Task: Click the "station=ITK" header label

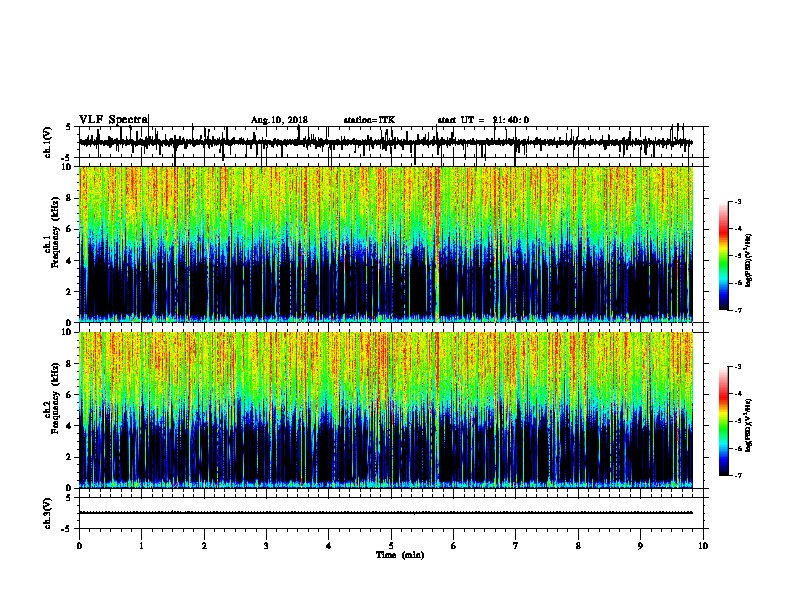Action: (x=369, y=120)
